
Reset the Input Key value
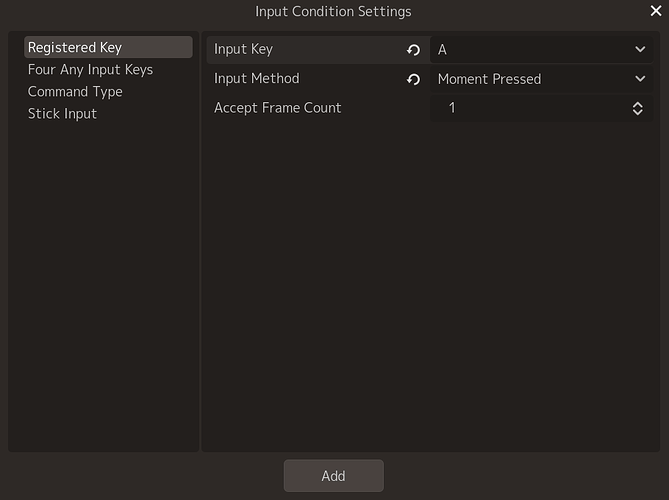click(413, 50)
